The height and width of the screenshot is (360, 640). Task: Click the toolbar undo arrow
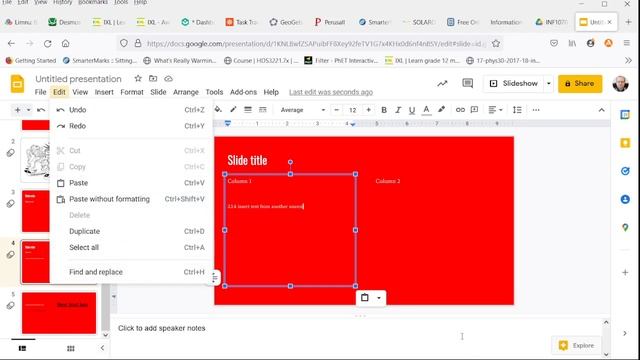pyautogui.click(x=41, y=110)
